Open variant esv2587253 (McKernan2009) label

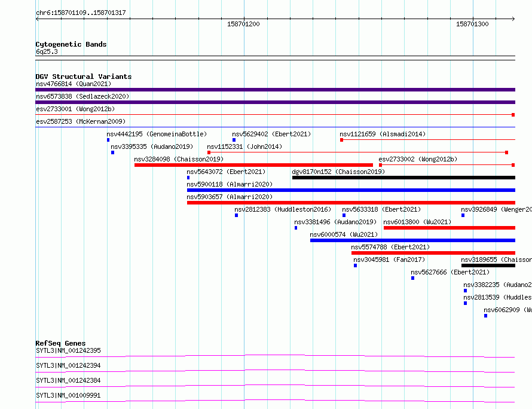click(81, 121)
